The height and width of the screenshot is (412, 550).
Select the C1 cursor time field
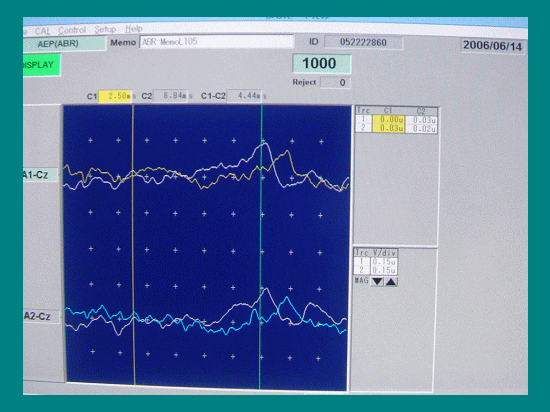[x=115, y=96]
